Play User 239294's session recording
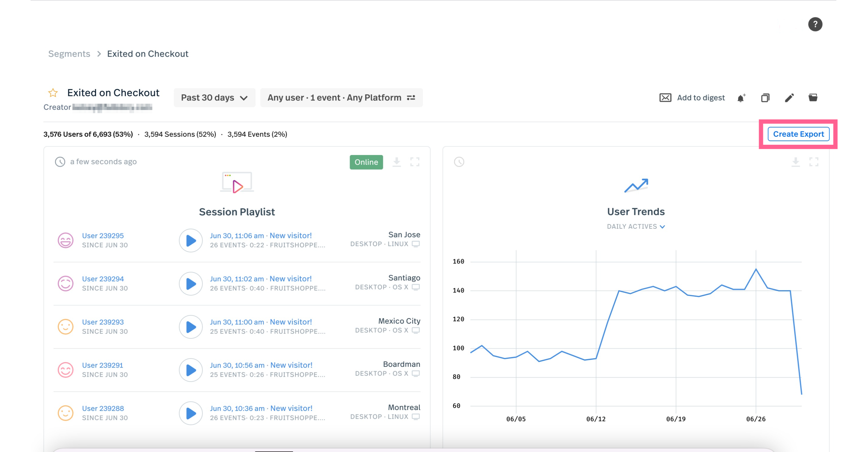The height and width of the screenshot is (452, 868). coord(191,284)
